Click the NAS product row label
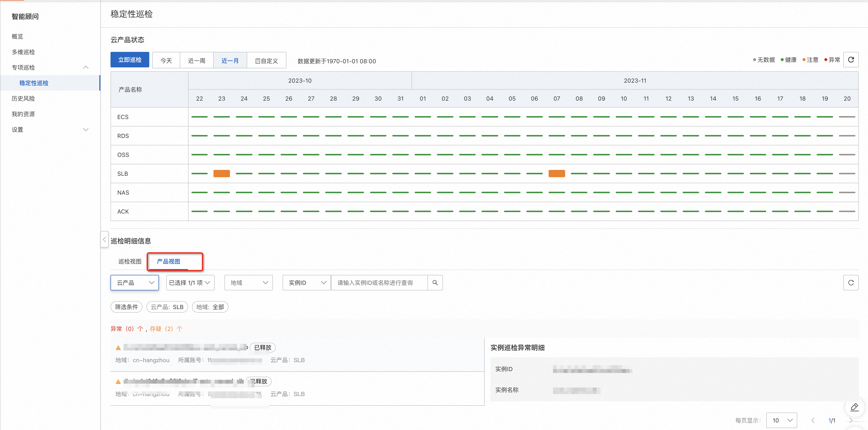868x430 pixels. coord(123,192)
